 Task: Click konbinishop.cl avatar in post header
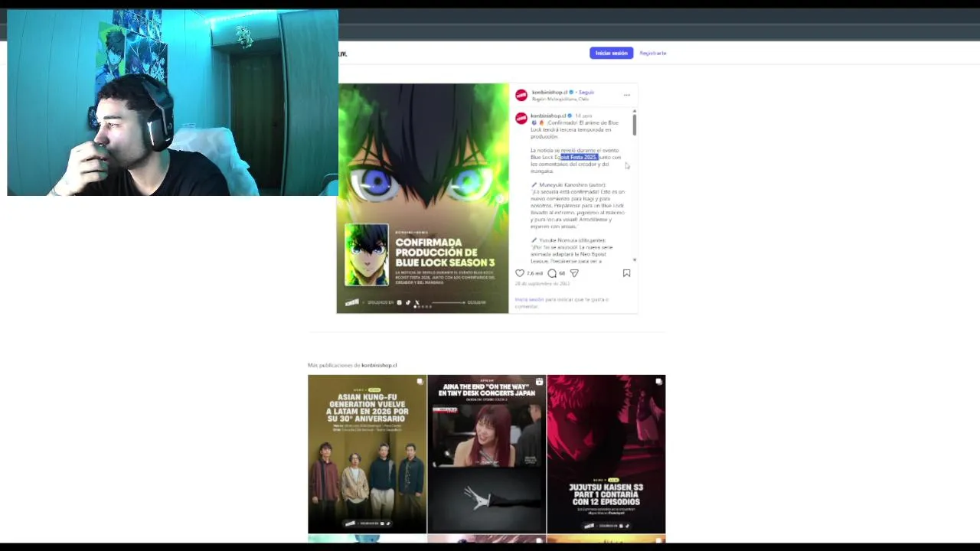tap(521, 95)
